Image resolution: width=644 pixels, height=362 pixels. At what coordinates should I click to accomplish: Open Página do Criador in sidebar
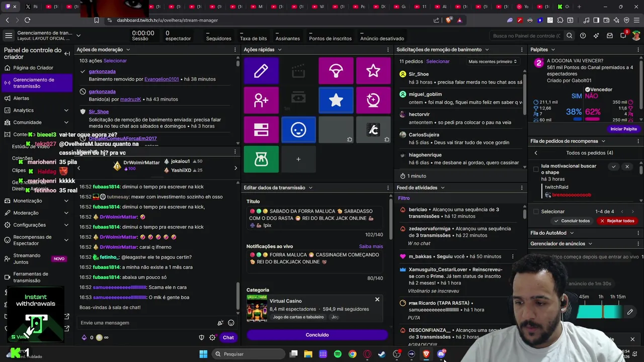[36, 68]
